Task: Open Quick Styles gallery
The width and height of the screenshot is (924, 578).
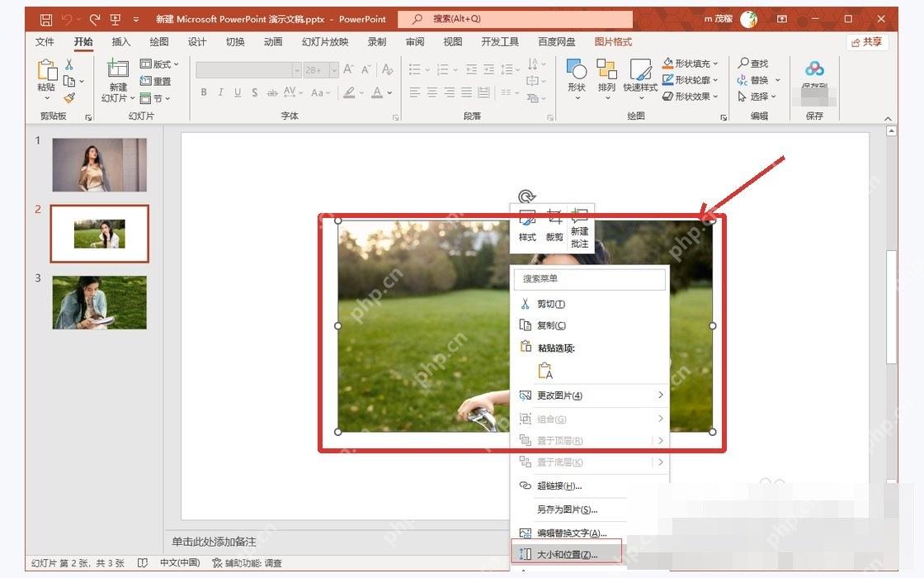Action: pyautogui.click(x=640, y=78)
